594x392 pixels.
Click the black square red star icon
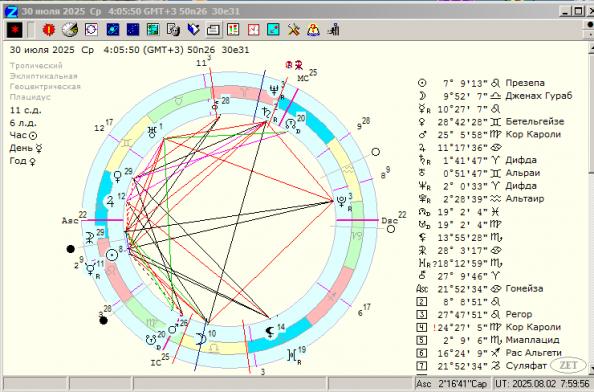click(x=15, y=30)
